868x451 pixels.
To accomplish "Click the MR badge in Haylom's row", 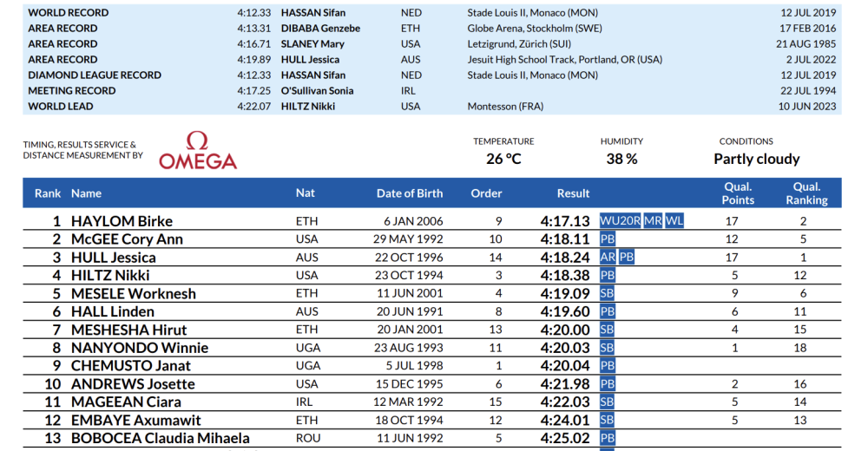I will click(x=653, y=221).
